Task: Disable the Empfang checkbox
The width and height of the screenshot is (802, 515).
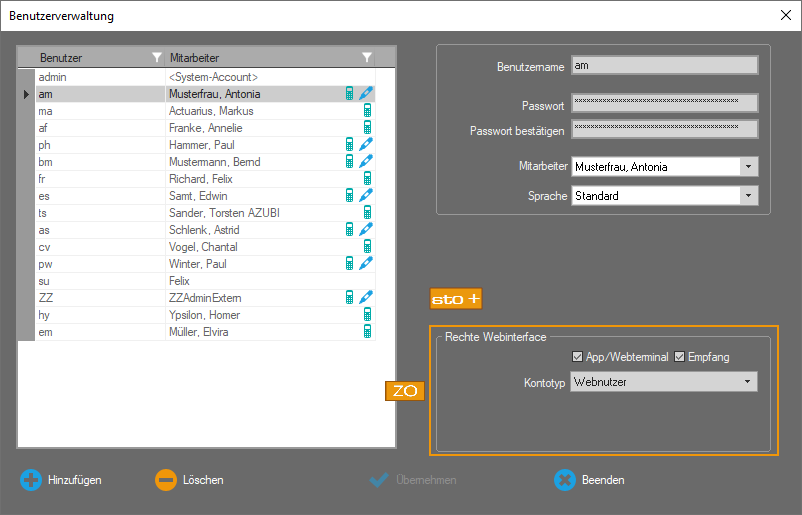Action: [680, 357]
